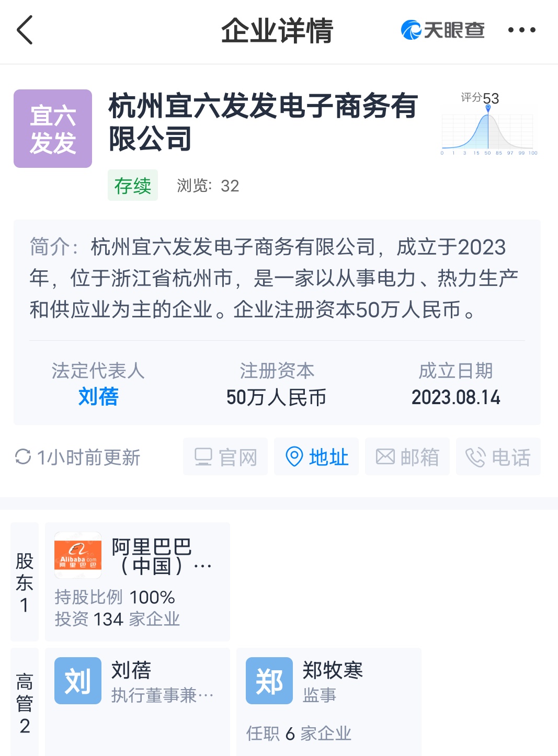This screenshot has width=558, height=756.
Task: Go back using the left arrow
Action: pos(25,30)
